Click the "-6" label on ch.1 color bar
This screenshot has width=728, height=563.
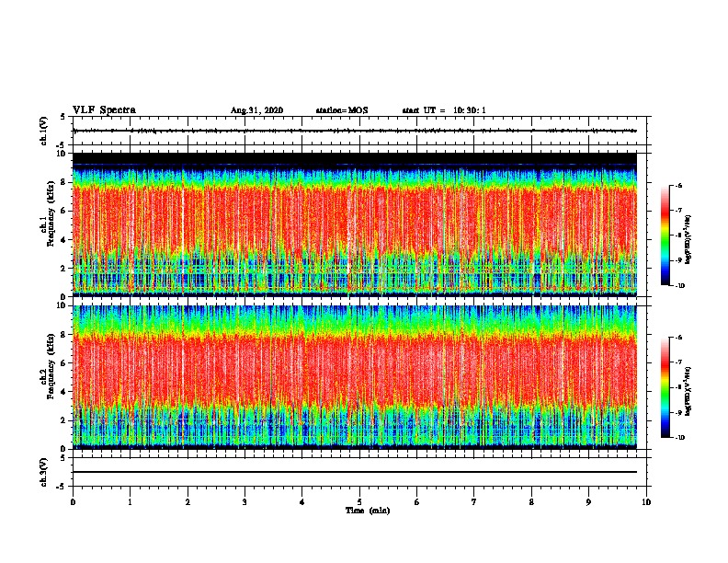[x=679, y=185]
